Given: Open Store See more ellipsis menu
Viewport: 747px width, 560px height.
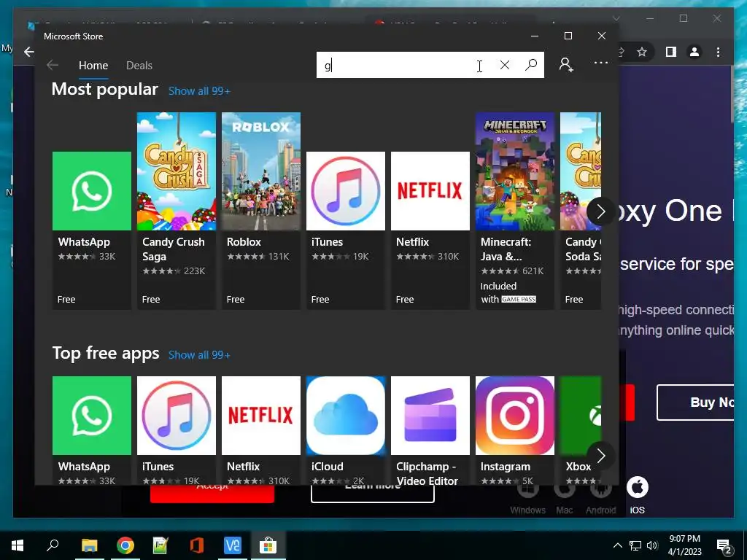Looking at the screenshot, I should [x=601, y=63].
